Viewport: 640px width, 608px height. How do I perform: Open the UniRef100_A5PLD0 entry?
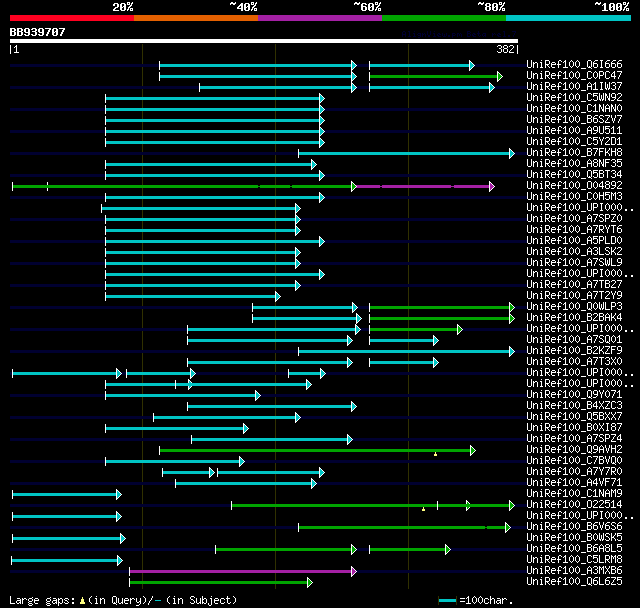(574, 241)
